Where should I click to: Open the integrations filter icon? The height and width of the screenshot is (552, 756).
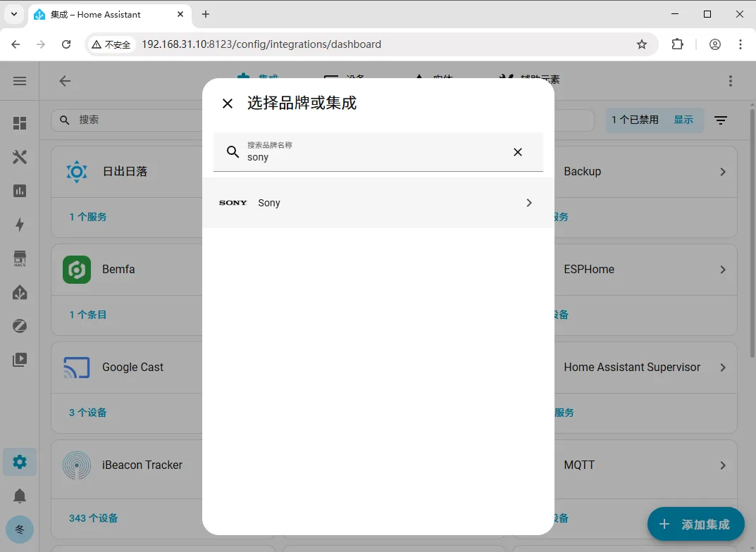pyautogui.click(x=721, y=120)
